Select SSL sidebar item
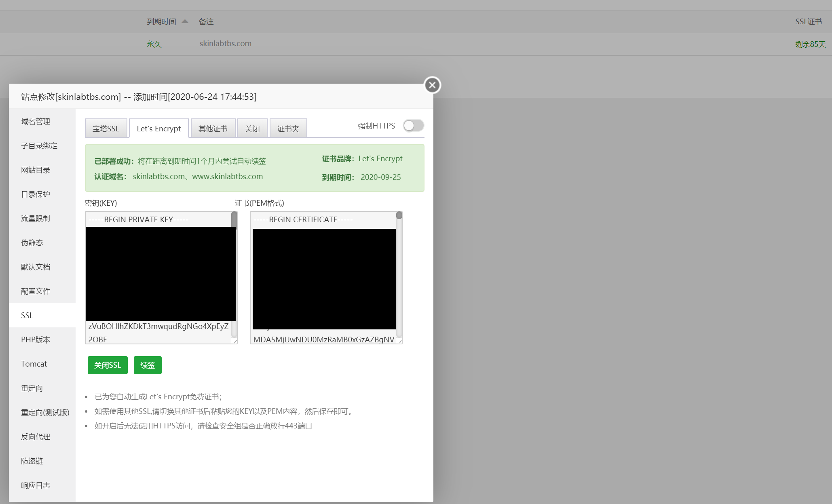Image resolution: width=832 pixels, height=504 pixels. pyautogui.click(x=42, y=315)
